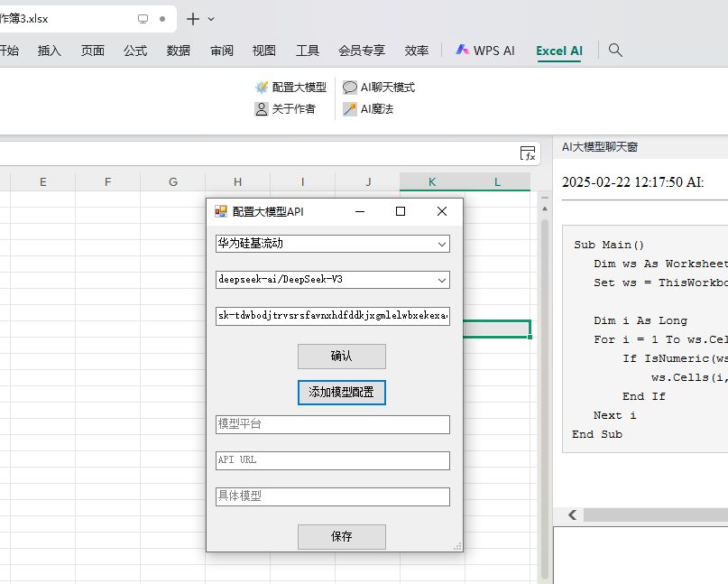The height and width of the screenshot is (584, 728).
Task: Open the WPS AI tab
Action: pos(485,51)
